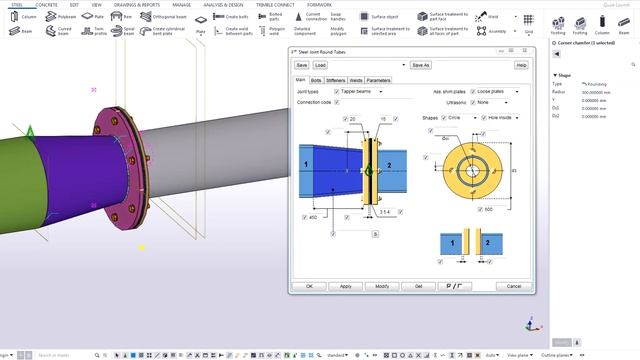Select the Orthogonal beam tool
Screen dimensions: 640x360
163,17
